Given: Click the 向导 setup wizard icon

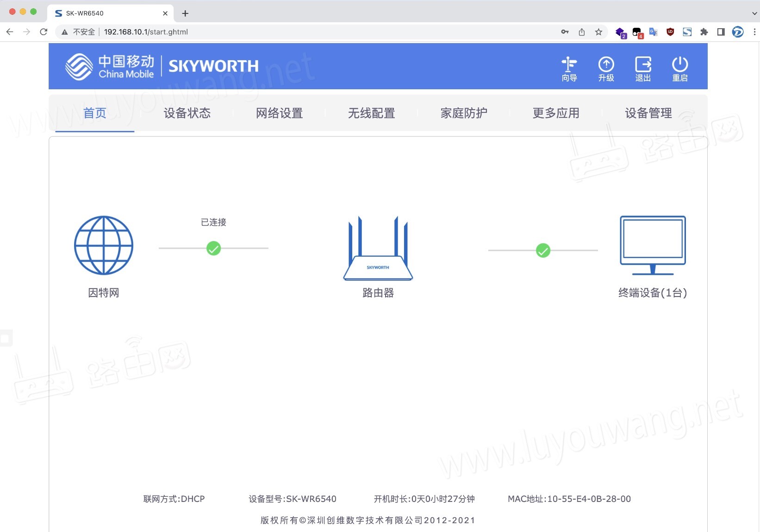Looking at the screenshot, I should pos(569,68).
